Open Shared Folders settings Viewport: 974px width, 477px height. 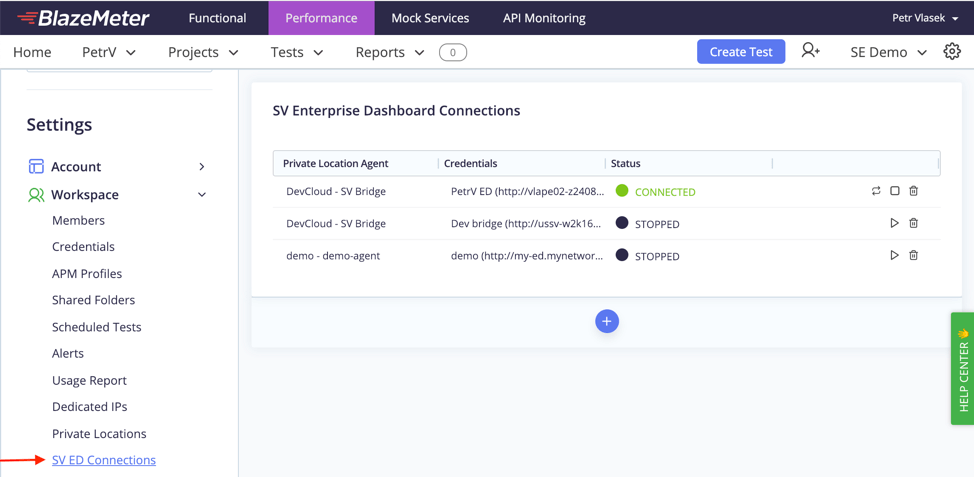[x=93, y=300]
